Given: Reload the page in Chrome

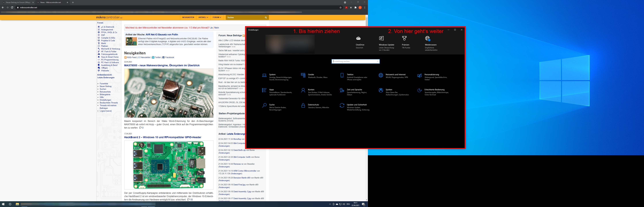Looking at the screenshot, I should [12, 7].
